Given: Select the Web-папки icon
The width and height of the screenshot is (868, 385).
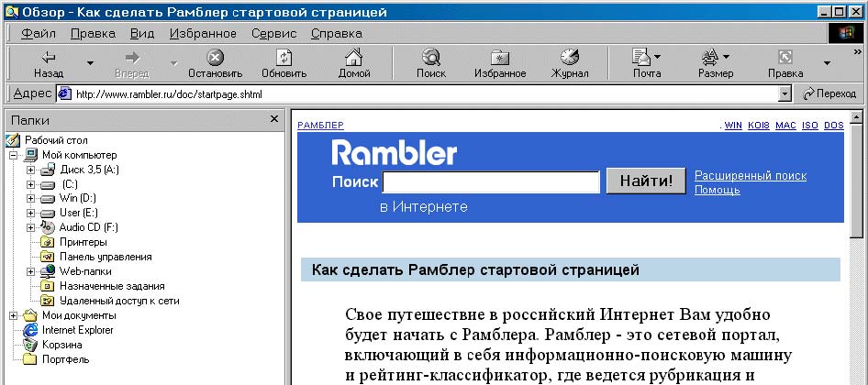Looking at the screenshot, I should pos(48,271).
